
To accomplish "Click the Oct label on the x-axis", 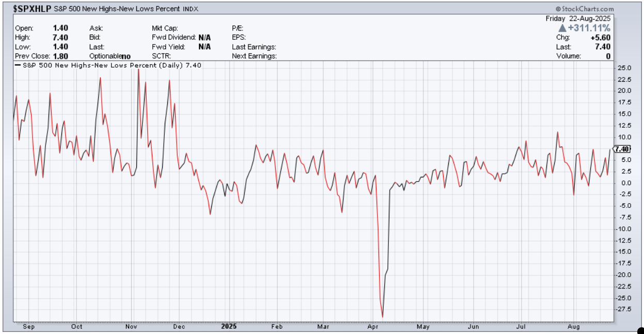I will coord(76,326).
